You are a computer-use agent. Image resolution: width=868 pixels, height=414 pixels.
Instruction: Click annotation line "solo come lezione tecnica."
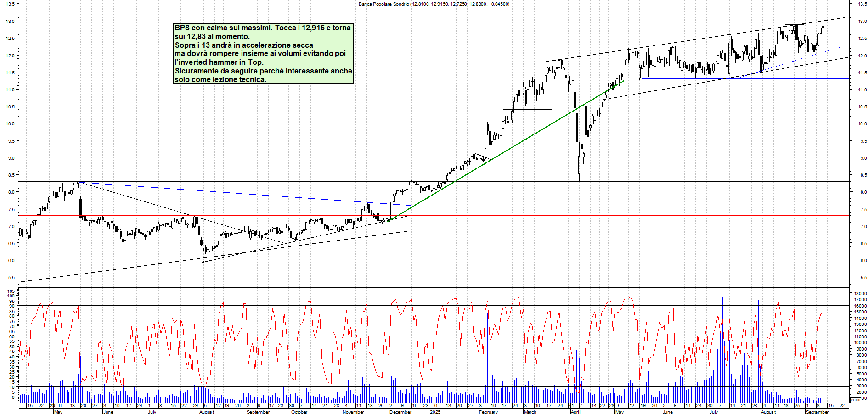[220, 79]
